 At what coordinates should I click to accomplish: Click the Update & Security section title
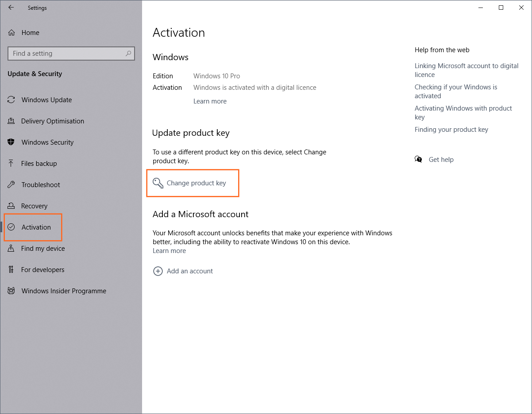(x=35, y=74)
